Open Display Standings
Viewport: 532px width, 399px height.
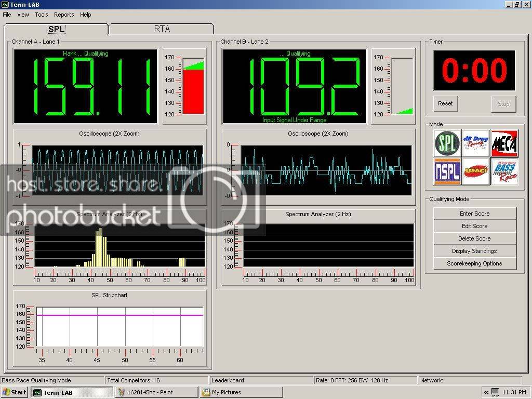coord(475,251)
